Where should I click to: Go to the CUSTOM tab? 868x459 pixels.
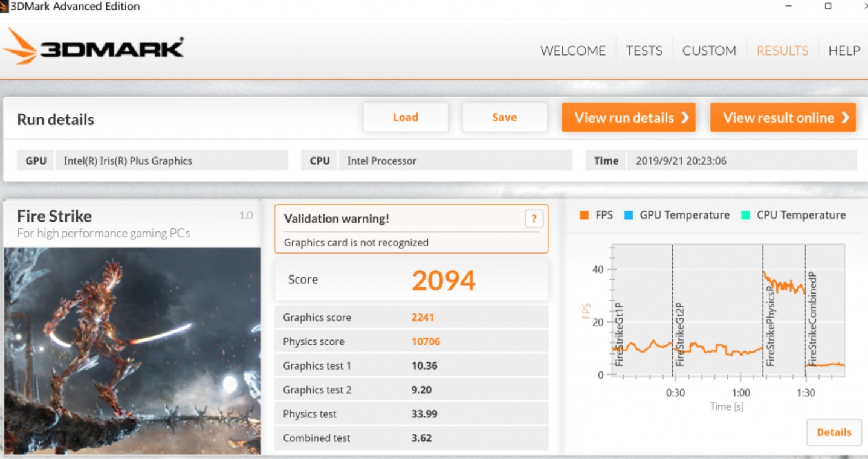709,51
